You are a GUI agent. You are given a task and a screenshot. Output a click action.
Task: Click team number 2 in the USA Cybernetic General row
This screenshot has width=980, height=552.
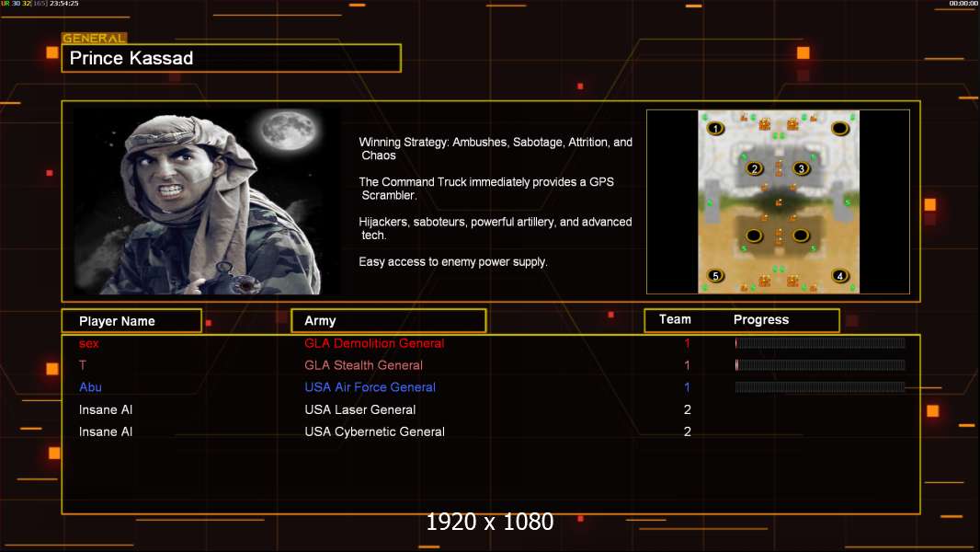(688, 431)
